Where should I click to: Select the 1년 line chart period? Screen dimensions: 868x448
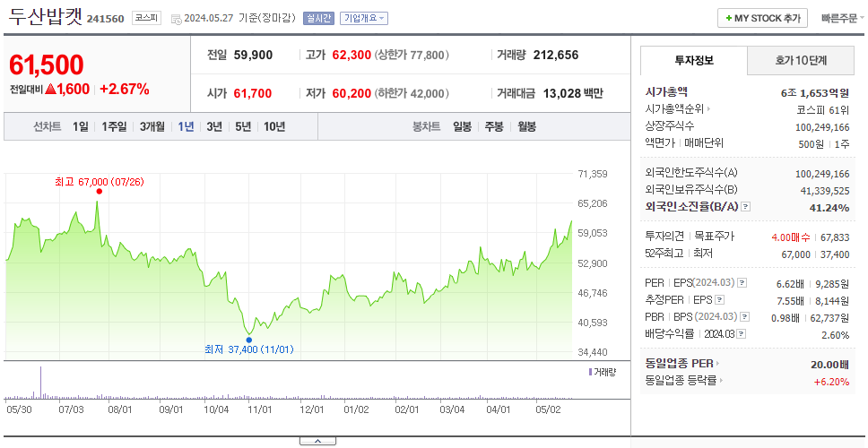[186, 126]
